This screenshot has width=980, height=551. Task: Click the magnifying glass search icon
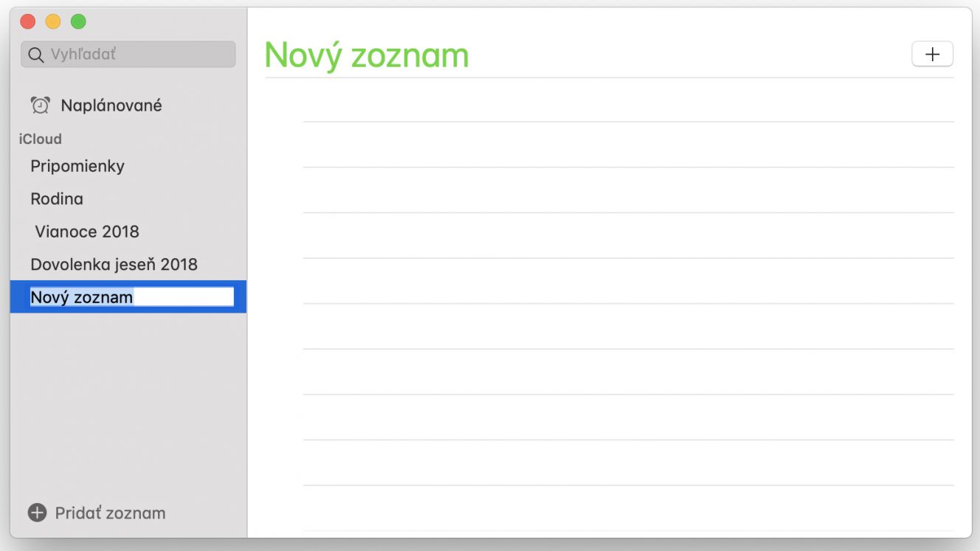coord(35,55)
